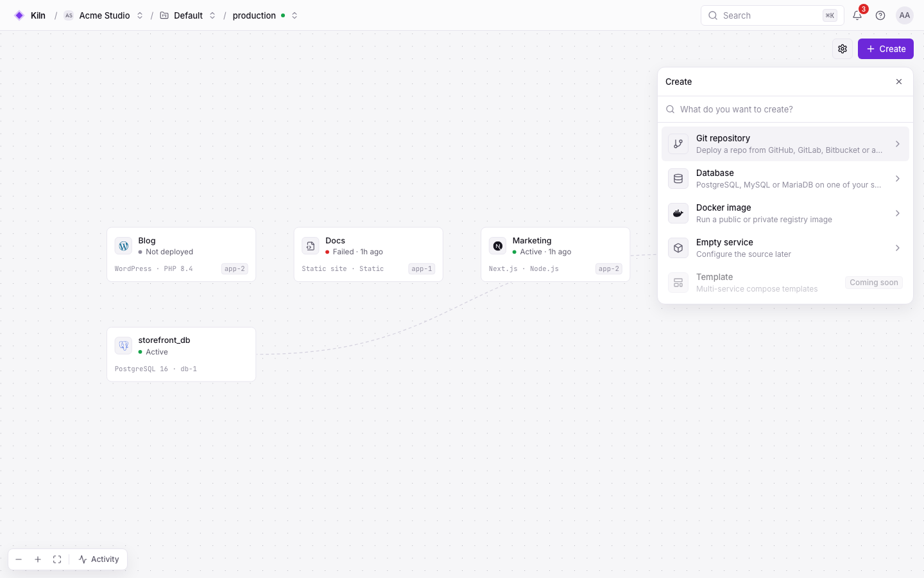
Task: Open the Blog service card
Action: point(182,254)
